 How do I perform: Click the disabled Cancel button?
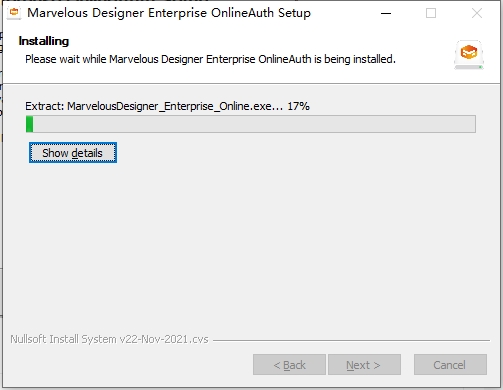tap(450, 365)
